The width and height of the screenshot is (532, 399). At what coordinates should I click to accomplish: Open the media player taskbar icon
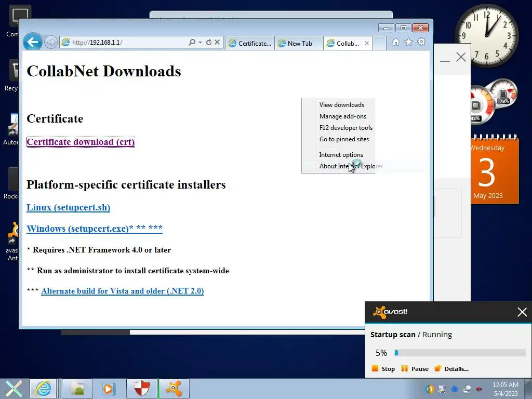click(x=109, y=389)
